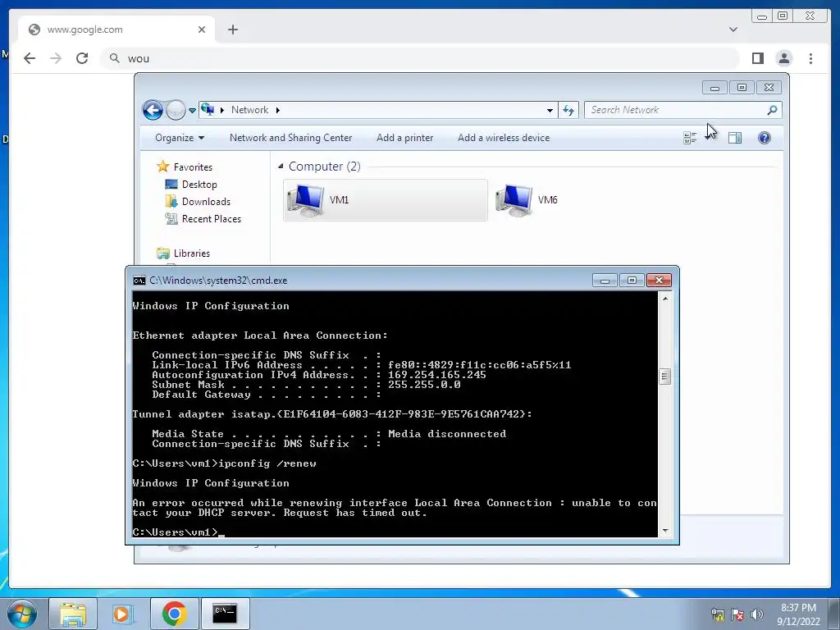Maximize the cmd.exe window
Viewport: 840px width, 630px height.
click(x=632, y=281)
